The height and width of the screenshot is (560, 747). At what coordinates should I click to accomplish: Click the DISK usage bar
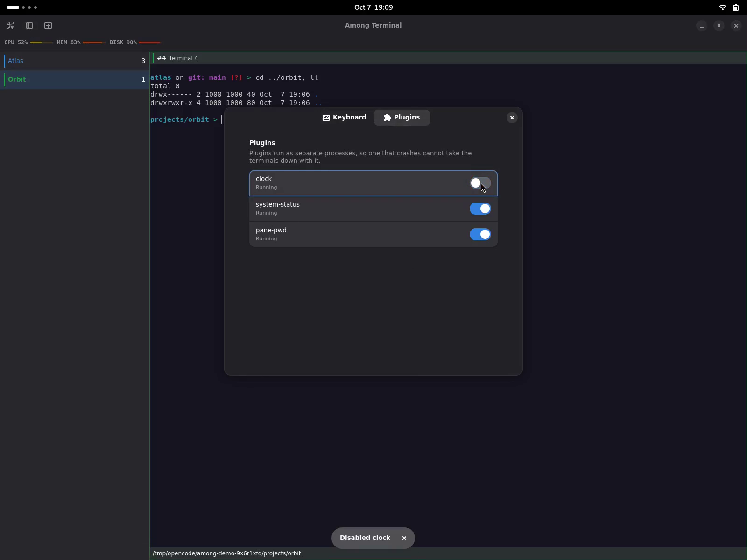click(x=150, y=42)
